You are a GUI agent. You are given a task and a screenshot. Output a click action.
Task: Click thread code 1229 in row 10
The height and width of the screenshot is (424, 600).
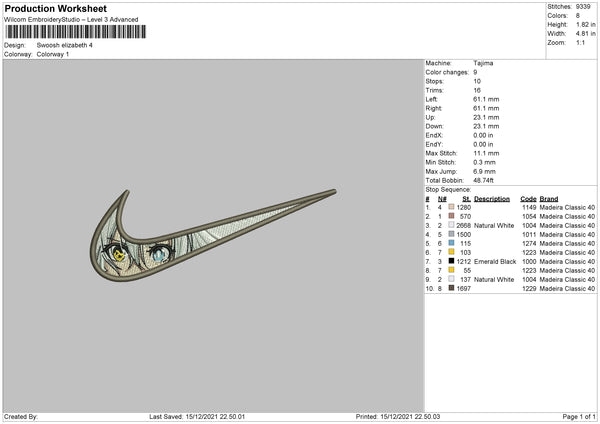pos(529,289)
